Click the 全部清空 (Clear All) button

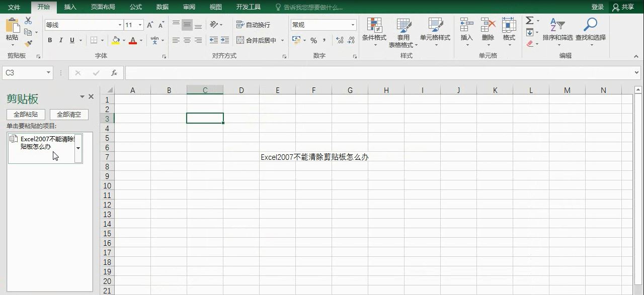coord(69,115)
